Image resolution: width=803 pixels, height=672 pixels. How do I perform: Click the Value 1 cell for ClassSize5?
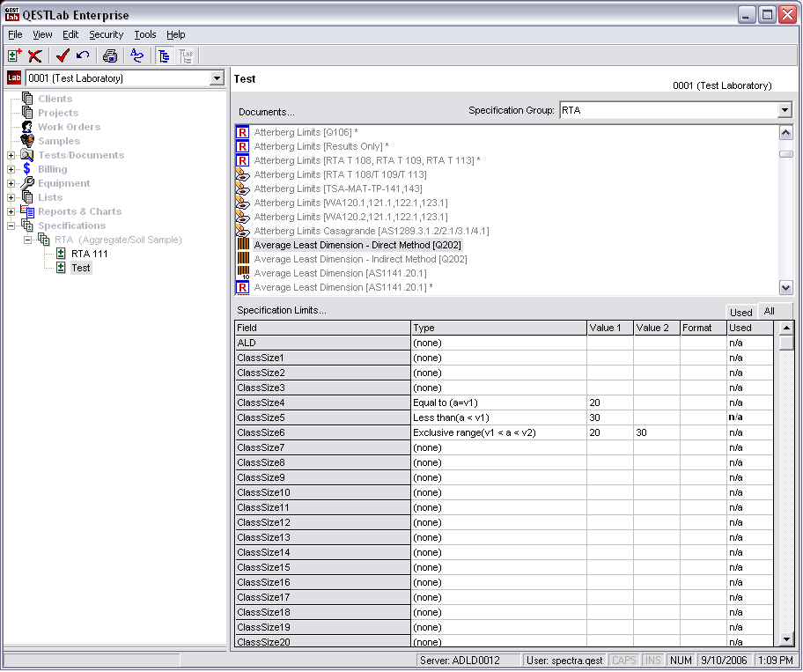pyautogui.click(x=609, y=417)
